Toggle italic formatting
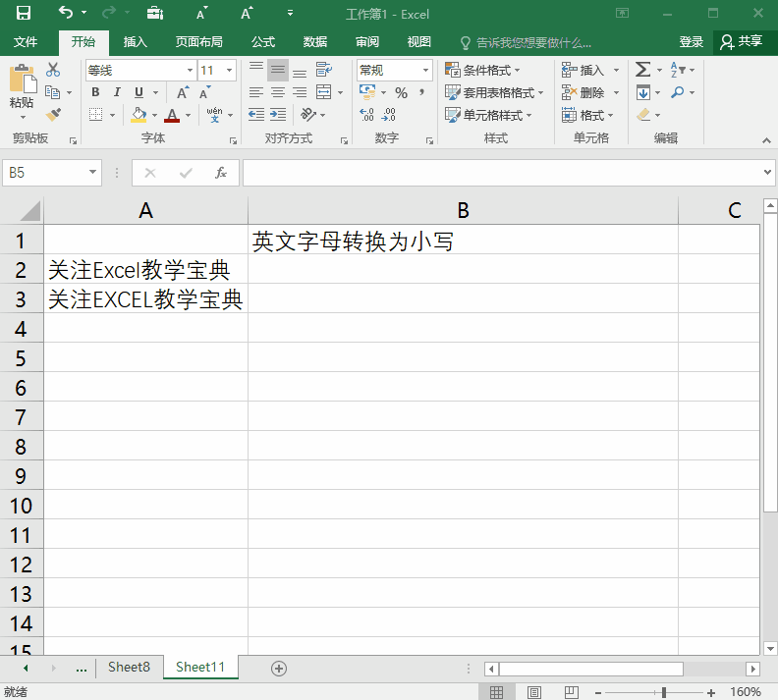This screenshot has width=778, height=700. tap(117, 92)
